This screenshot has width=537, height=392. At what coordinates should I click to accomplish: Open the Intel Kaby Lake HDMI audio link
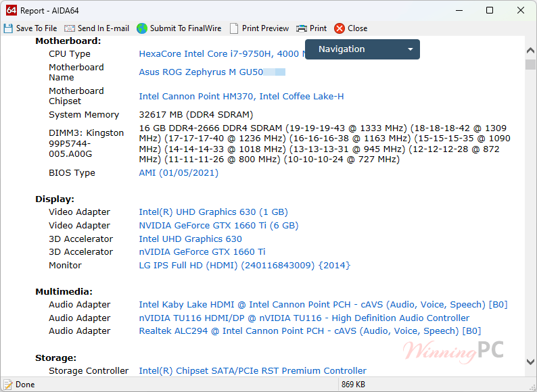(x=323, y=305)
